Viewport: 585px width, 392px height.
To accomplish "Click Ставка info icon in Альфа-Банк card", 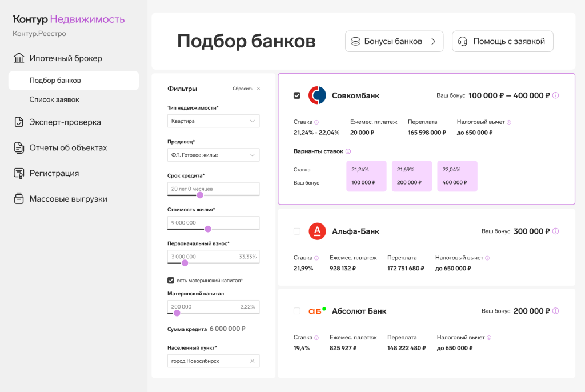I will tap(316, 258).
